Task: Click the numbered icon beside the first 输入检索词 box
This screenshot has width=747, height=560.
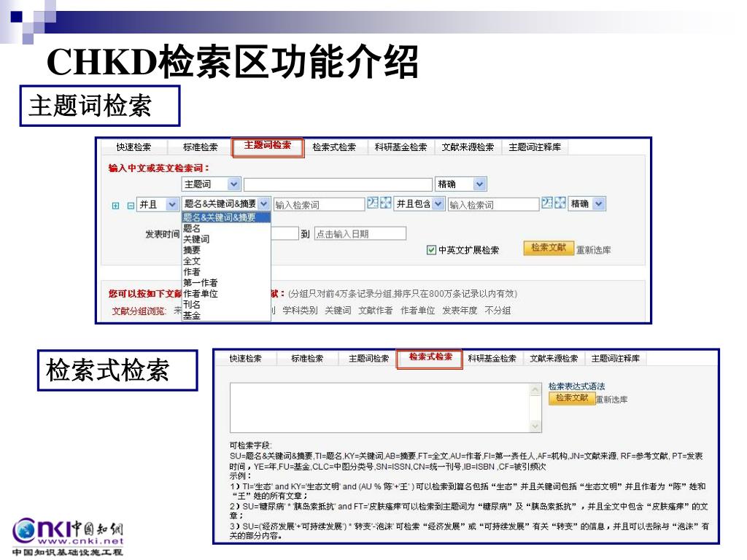Action: click(x=373, y=203)
